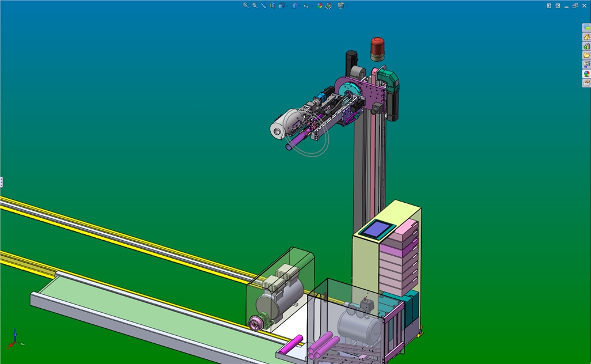Toggle the Section View tool

272,5
